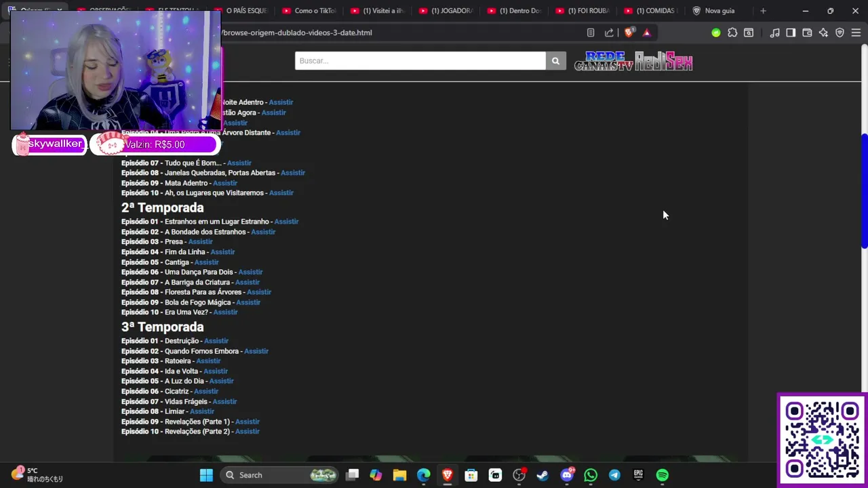Click the share page icon
868x488 pixels.
[x=609, y=33]
